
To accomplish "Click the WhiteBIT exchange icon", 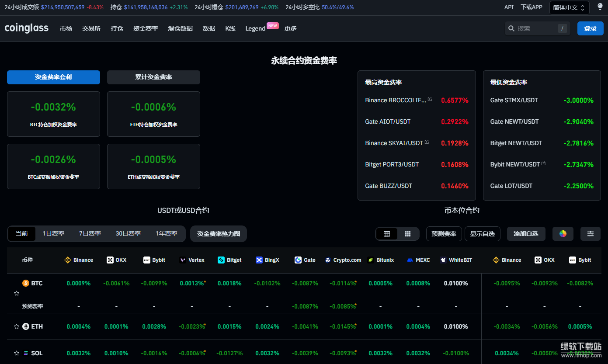I will (443, 260).
